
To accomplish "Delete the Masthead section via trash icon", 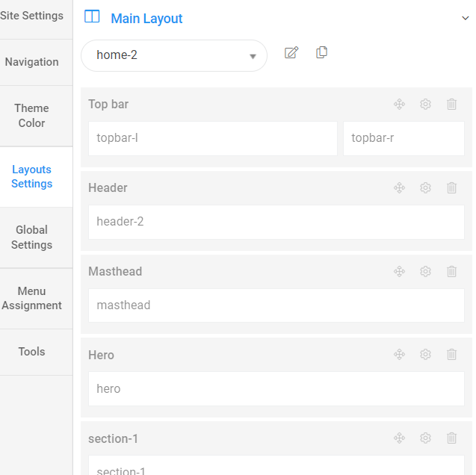I will pyautogui.click(x=452, y=272).
